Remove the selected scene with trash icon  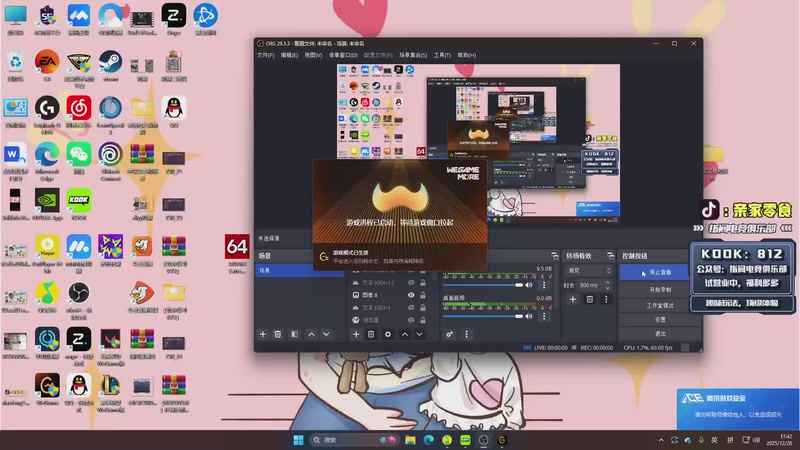pyautogui.click(x=278, y=334)
